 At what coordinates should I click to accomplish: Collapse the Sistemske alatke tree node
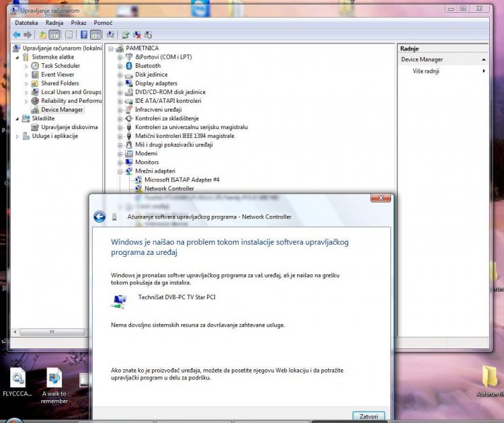coord(17,57)
